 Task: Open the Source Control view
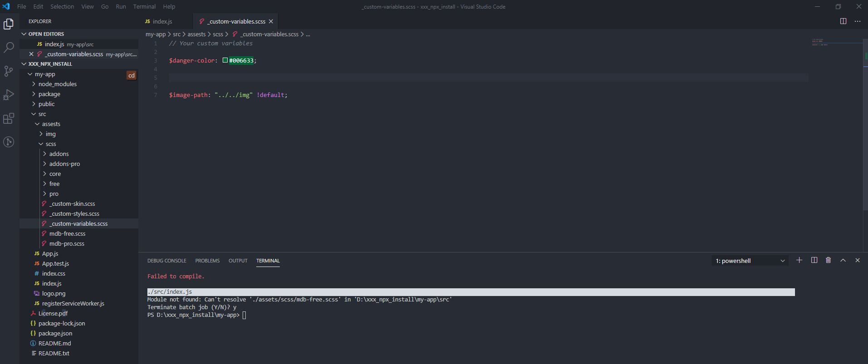click(9, 71)
